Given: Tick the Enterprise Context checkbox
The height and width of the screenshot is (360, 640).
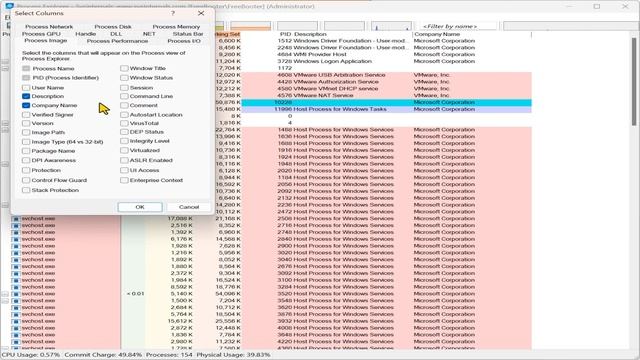Looking at the screenshot, I should pos(124,180).
